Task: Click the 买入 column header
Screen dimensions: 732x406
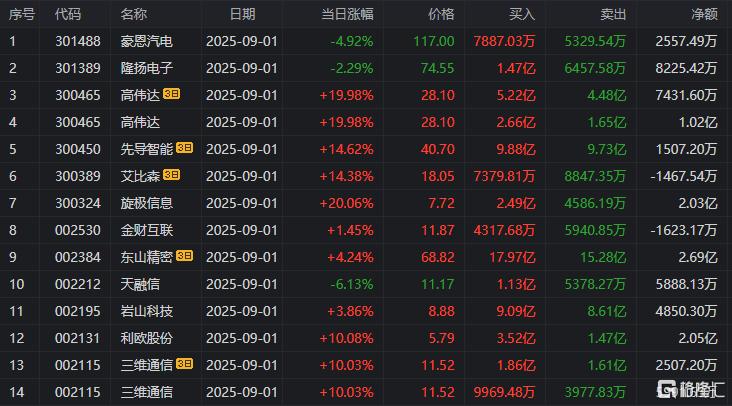Action: (x=522, y=14)
